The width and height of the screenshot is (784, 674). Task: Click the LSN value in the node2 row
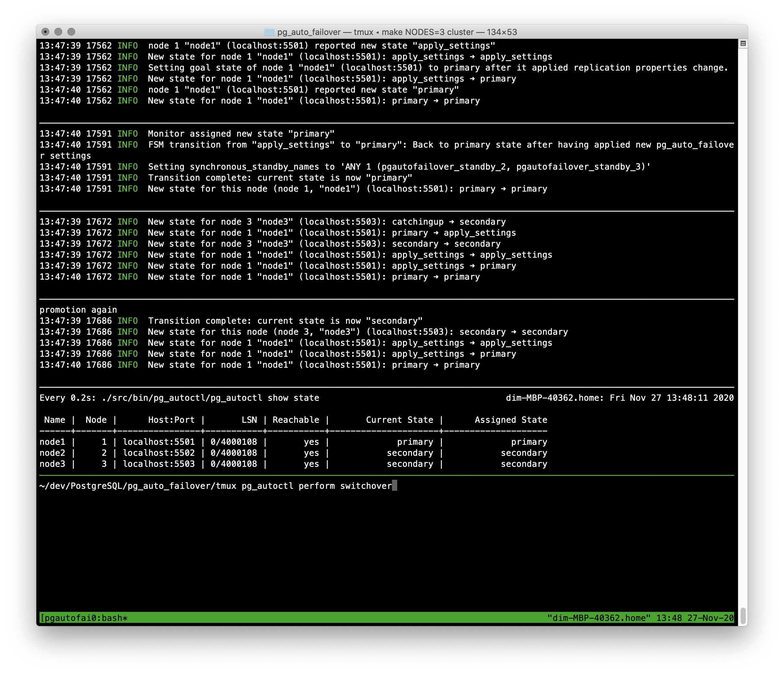click(234, 453)
